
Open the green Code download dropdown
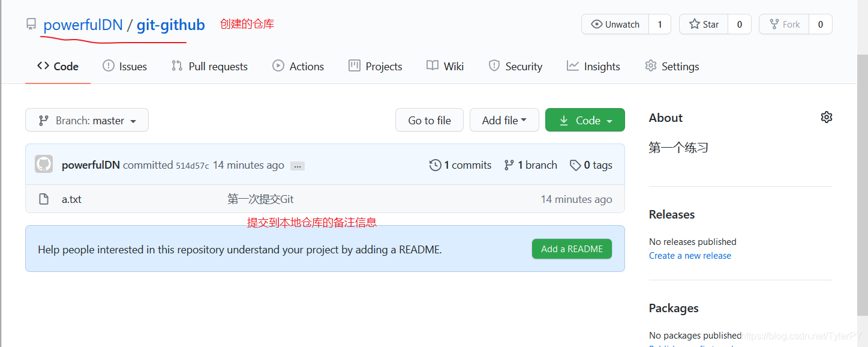[585, 120]
